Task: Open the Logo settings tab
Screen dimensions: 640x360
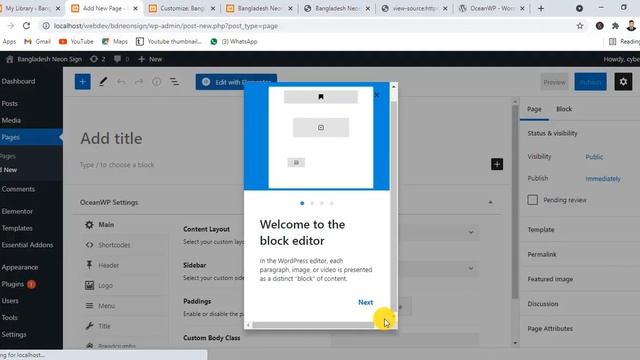Action: 99,285
